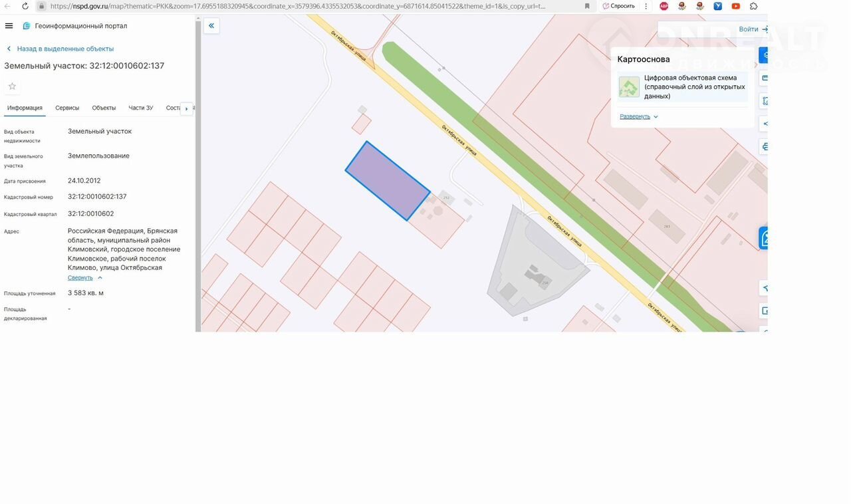Image resolution: width=851 pixels, height=504 pixels.
Task: Reload the page
Action: click(25, 6)
